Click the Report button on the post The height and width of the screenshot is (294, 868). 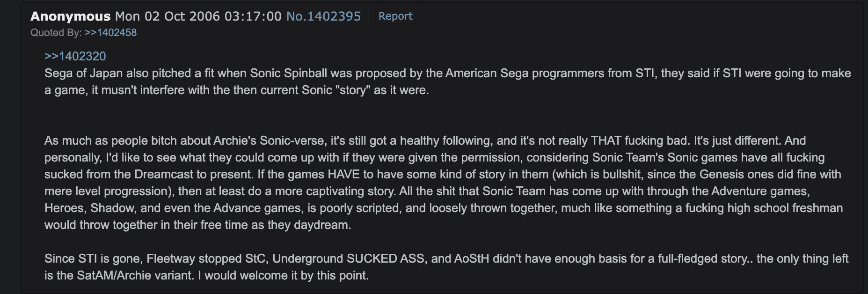pyautogui.click(x=395, y=16)
